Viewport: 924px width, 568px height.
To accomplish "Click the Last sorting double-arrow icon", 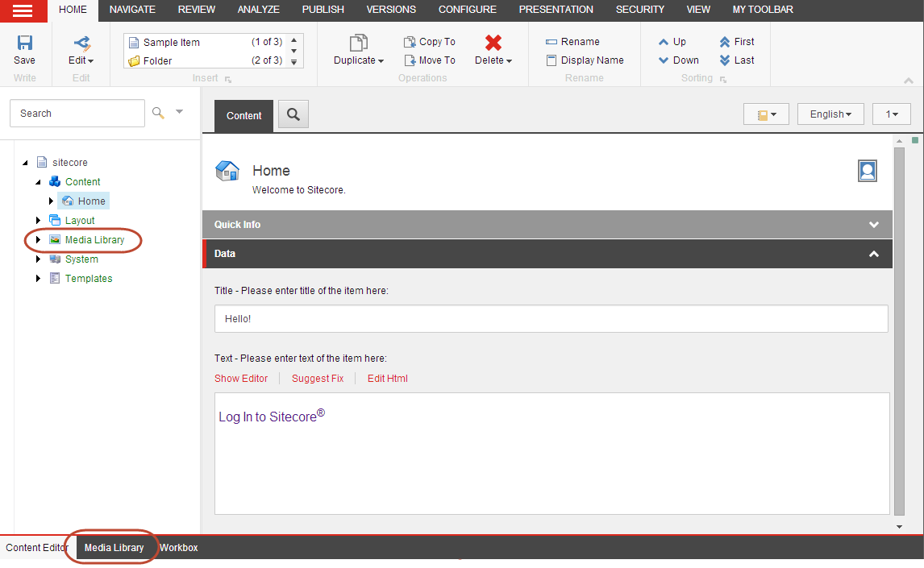I will pyautogui.click(x=725, y=60).
